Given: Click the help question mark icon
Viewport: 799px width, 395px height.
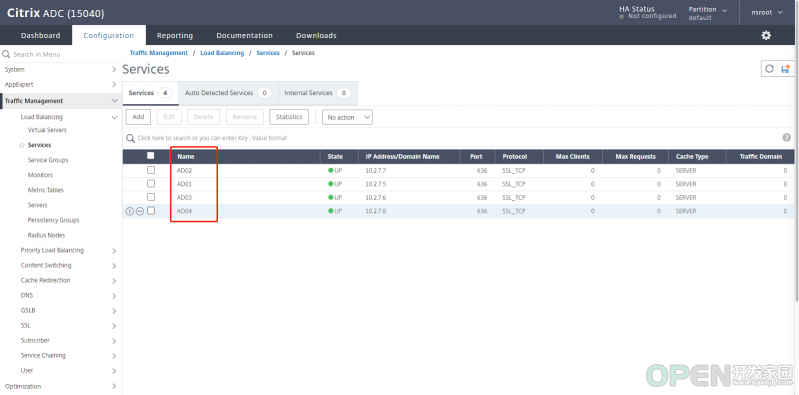Looking at the screenshot, I should [x=786, y=138].
